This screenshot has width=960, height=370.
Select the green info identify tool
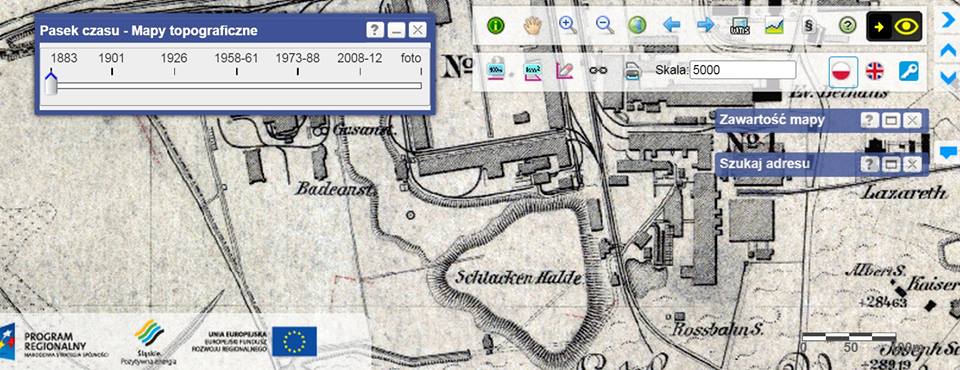click(x=495, y=25)
